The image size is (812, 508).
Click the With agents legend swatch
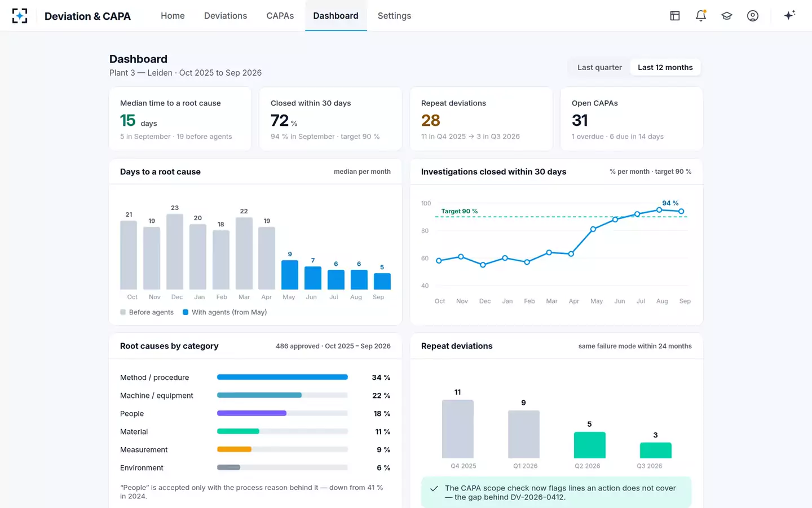point(186,312)
